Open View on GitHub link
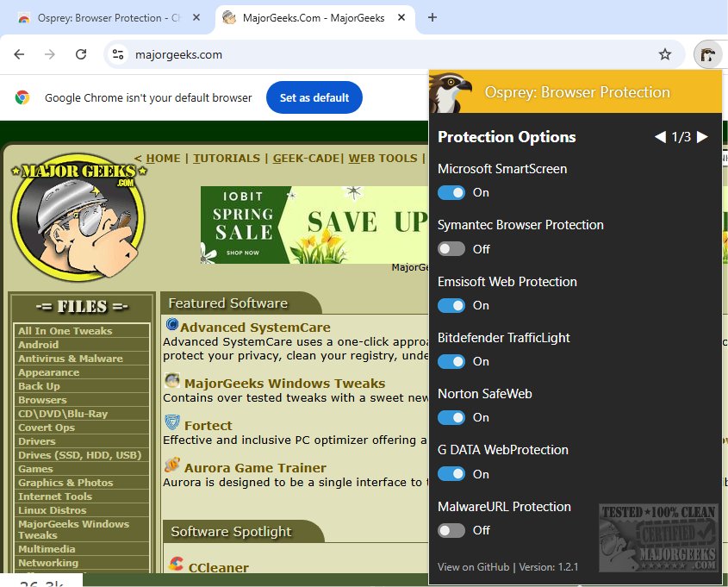 [473, 567]
